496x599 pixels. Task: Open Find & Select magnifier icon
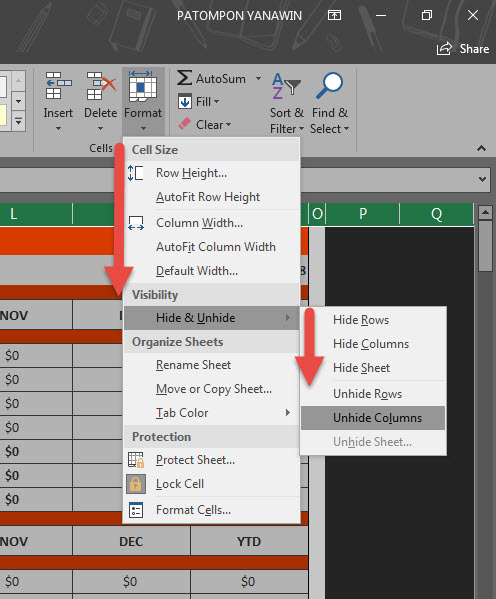(329, 86)
